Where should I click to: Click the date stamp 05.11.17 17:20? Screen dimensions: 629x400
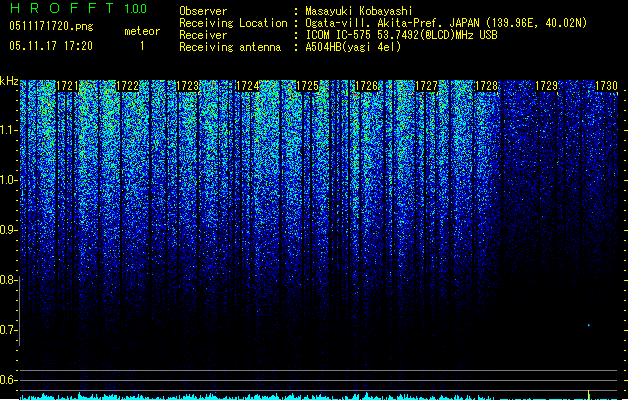tap(51, 46)
